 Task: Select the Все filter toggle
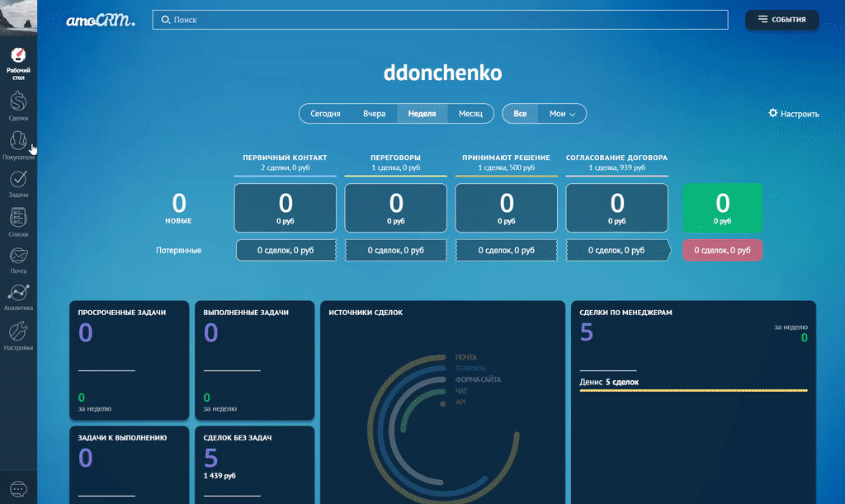pos(520,113)
